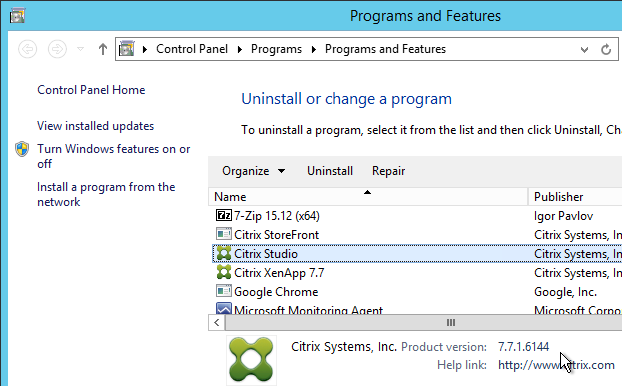This screenshot has height=386, width=622.
Task: Click Uninstall in the toolbar
Action: [330, 171]
